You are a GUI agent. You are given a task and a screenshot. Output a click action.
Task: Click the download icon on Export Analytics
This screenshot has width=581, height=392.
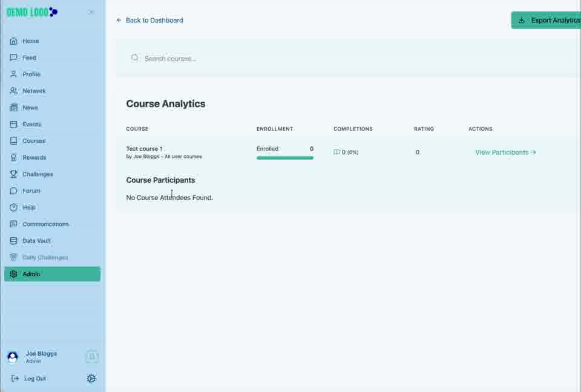tap(521, 21)
